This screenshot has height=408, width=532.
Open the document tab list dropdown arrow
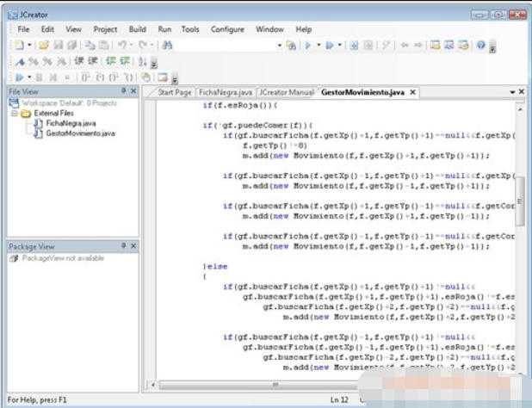(510, 91)
